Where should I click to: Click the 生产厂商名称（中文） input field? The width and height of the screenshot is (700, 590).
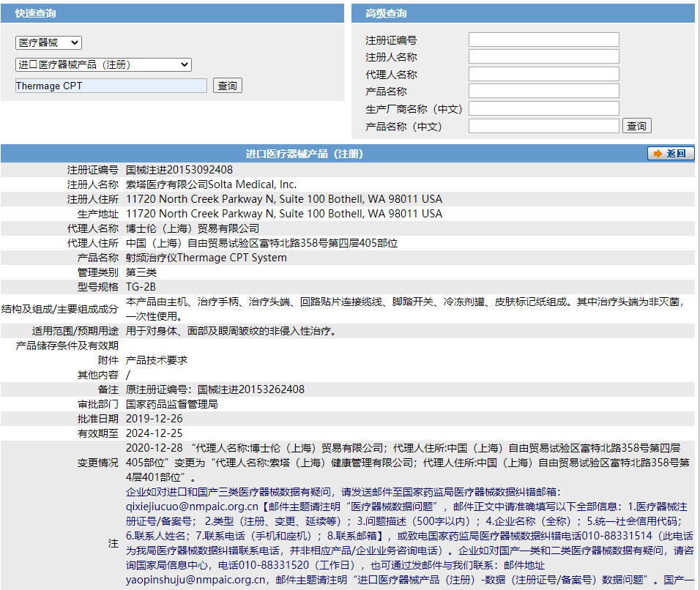pos(544,108)
